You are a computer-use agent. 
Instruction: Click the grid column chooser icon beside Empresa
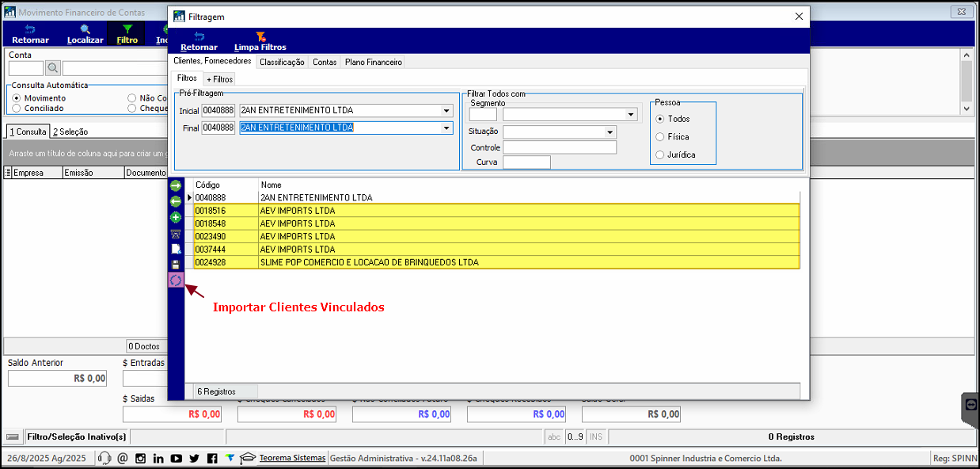(8, 173)
